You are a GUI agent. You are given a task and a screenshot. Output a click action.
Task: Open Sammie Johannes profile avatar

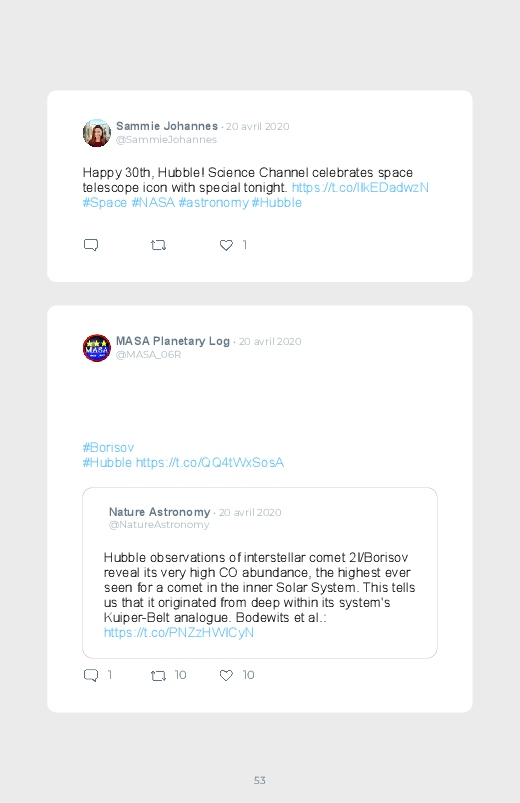pos(97,133)
